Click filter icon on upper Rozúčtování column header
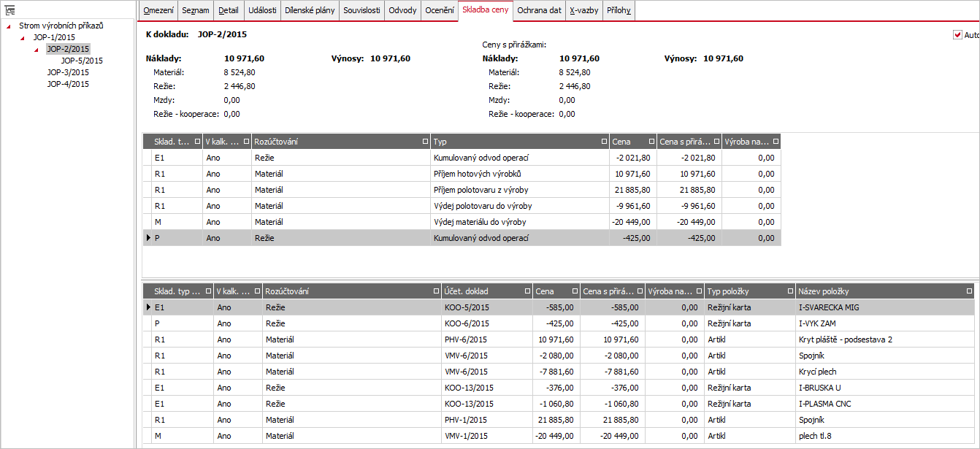This screenshot has height=449, width=980. pos(425,142)
